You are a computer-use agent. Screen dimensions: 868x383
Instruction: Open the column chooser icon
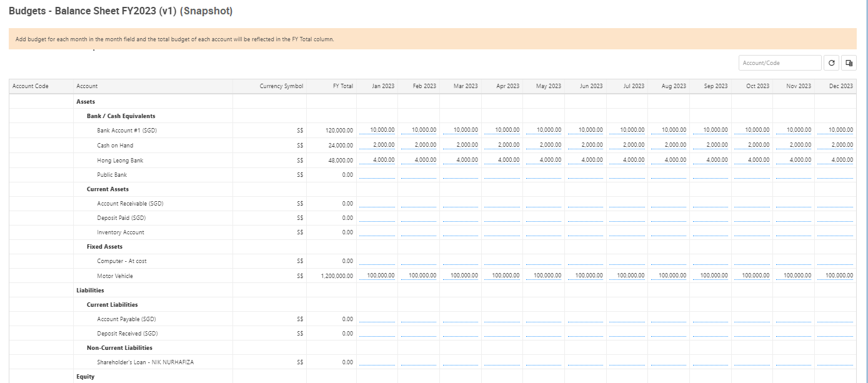tap(849, 63)
